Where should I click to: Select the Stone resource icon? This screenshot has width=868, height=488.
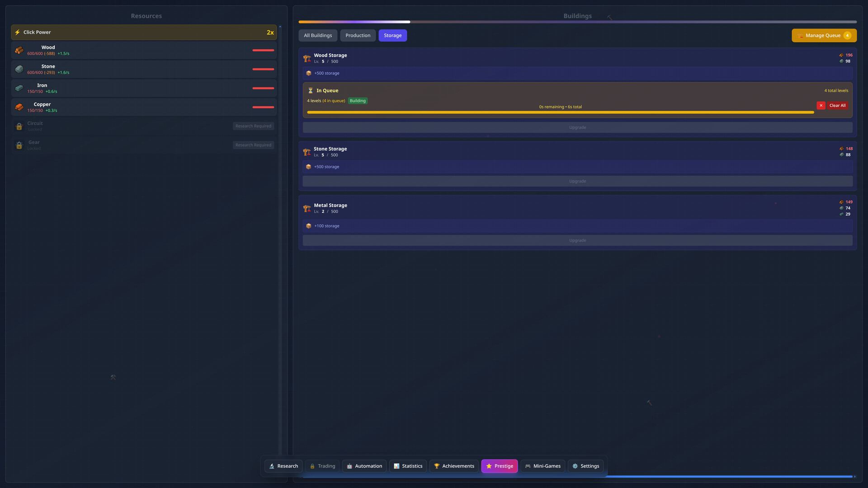(19, 69)
